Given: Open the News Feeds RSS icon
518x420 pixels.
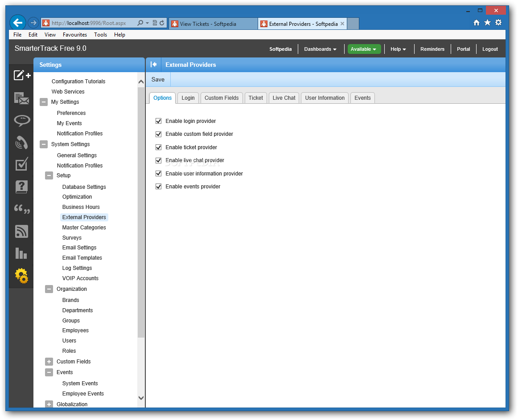Looking at the screenshot, I should point(21,232).
